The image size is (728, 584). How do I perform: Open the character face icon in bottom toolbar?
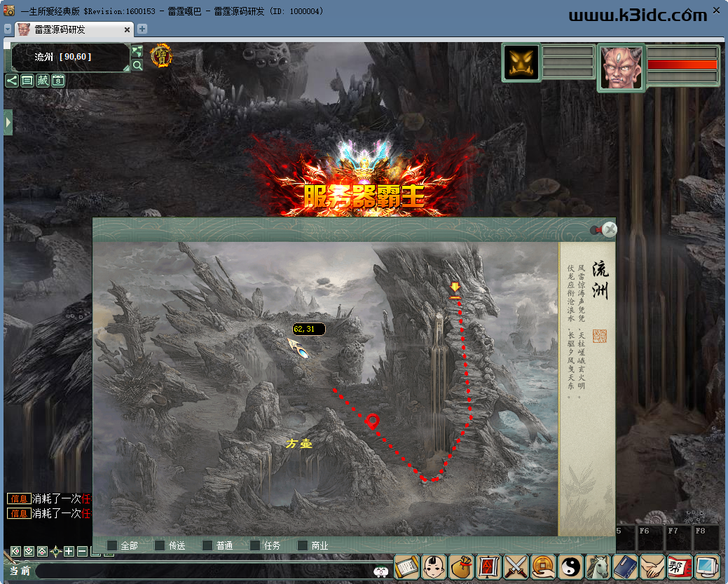(434, 566)
